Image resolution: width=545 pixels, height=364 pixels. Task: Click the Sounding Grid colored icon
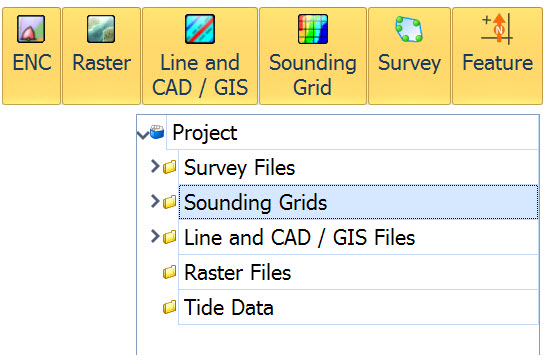pyautogui.click(x=313, y=29)
